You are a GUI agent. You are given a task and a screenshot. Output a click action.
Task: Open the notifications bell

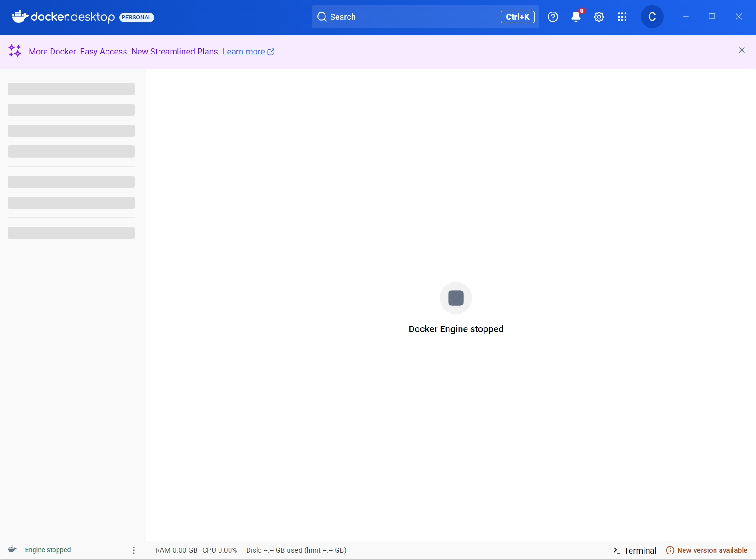576,17
